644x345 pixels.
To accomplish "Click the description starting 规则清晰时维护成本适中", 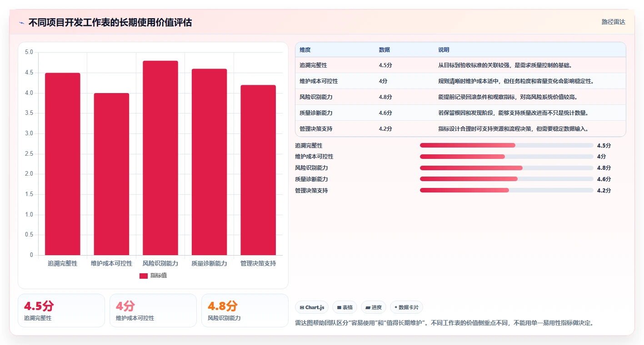I will [x=516, y=81].
